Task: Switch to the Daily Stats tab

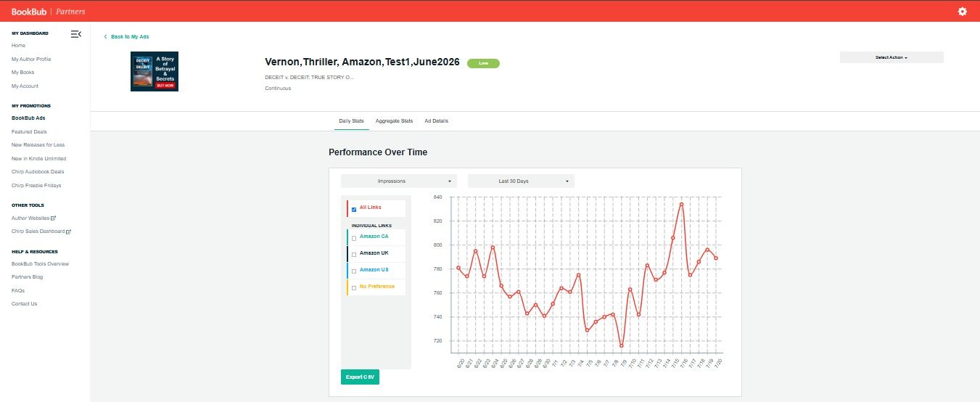Action: point(352,120)
